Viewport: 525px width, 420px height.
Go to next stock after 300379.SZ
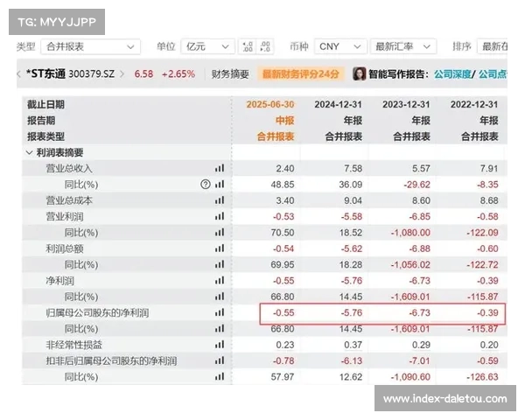click(x=122, y=73)
